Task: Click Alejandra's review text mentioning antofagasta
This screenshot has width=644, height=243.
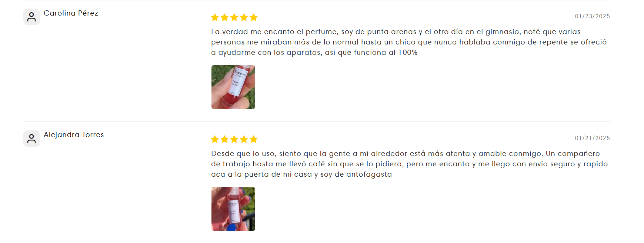Action: (x=409, y=164)
